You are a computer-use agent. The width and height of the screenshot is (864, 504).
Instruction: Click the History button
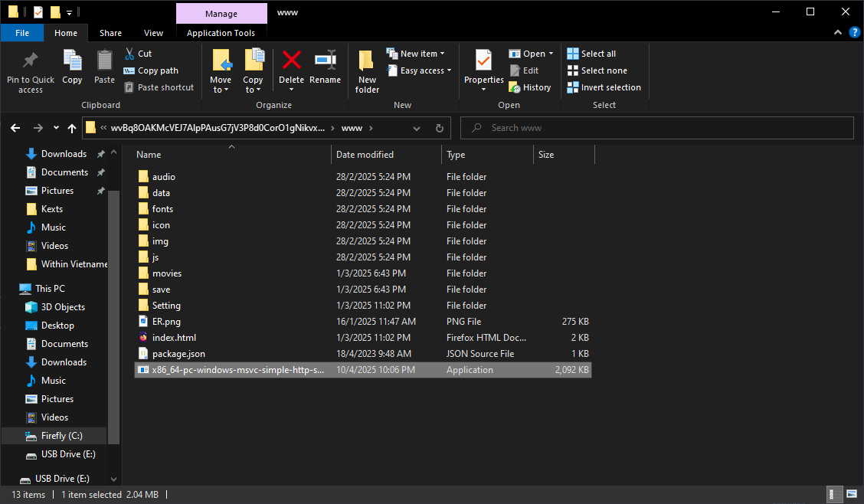pos(530,87)
